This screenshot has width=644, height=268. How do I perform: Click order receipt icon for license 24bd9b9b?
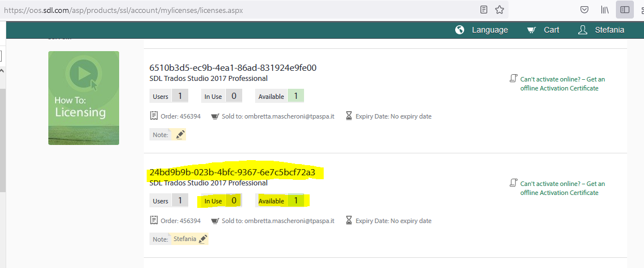pyautogui.click(x=154, y=221)
